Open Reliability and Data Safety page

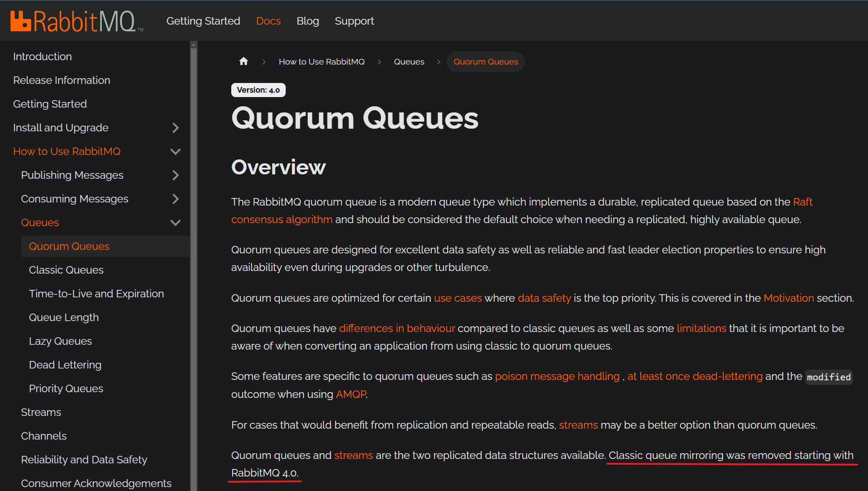(x=84, y=460)
